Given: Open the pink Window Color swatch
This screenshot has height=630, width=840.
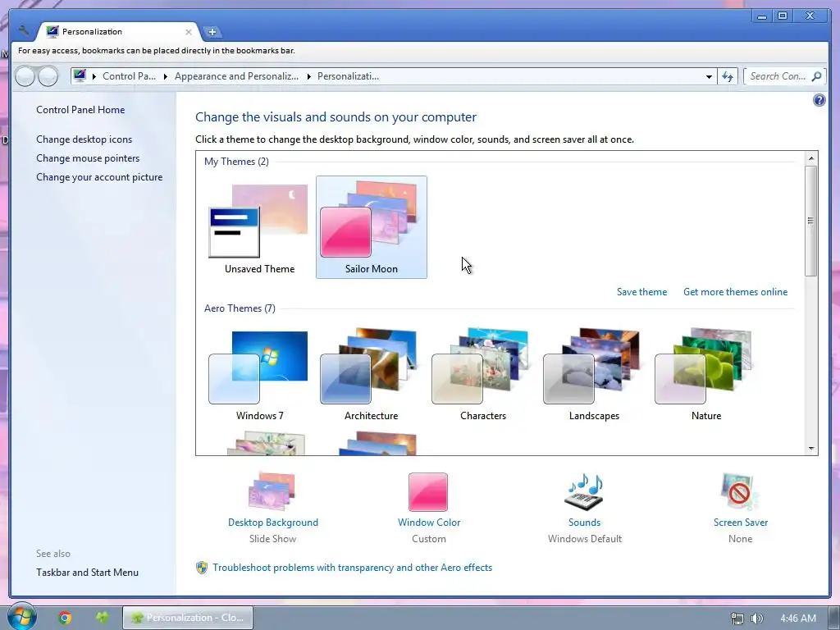Looking at the screenshot, I should (x=428, y=492).
